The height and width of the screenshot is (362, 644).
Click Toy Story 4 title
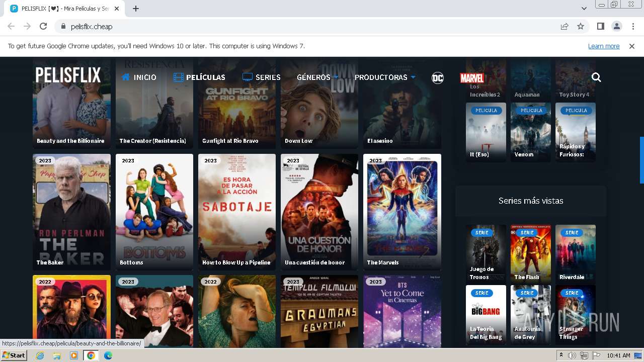point(574,95)
